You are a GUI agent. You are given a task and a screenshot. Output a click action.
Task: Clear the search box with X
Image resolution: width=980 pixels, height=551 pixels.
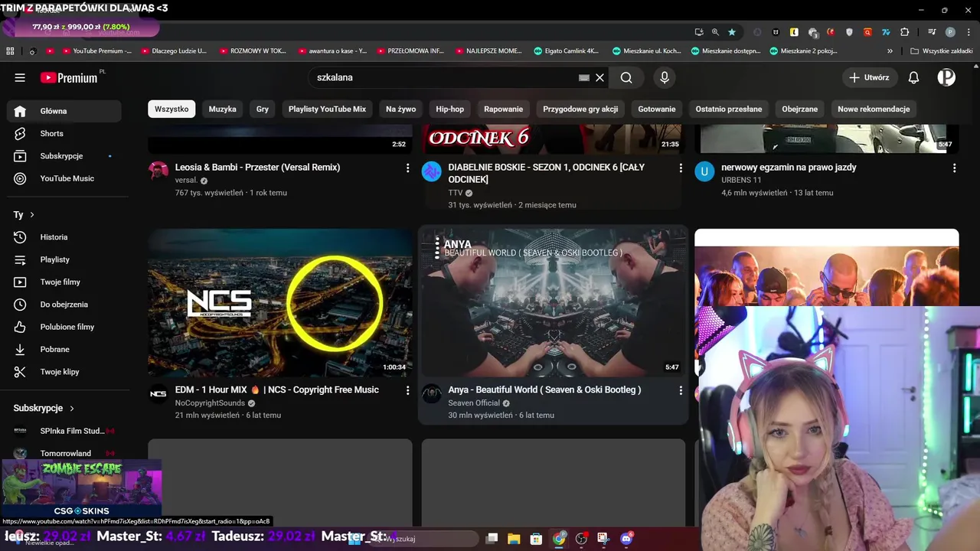point(600,77)
